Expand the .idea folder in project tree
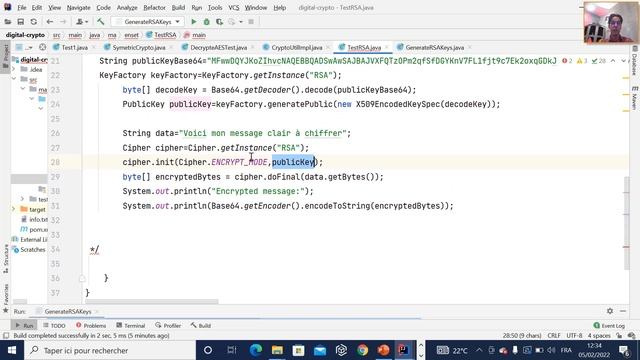The image size is (640, 360). tap(14, 69)
